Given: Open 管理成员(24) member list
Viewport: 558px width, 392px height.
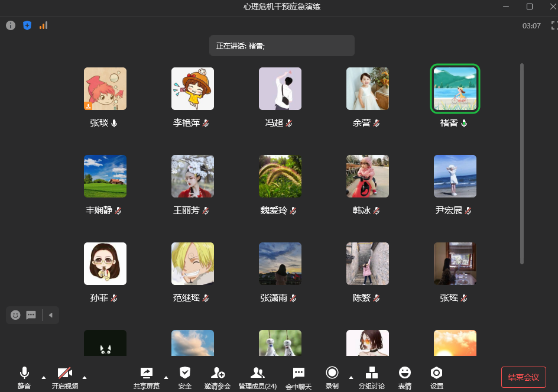Looking at the screenshot, I should pyautogui.click(x=258, y=377).
